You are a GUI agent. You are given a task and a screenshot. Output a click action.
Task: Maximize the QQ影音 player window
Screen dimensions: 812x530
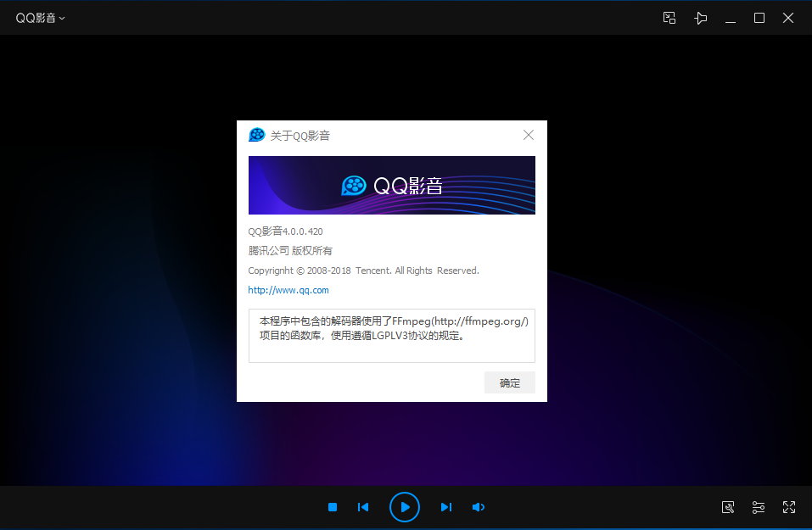(x=759, y=18)
